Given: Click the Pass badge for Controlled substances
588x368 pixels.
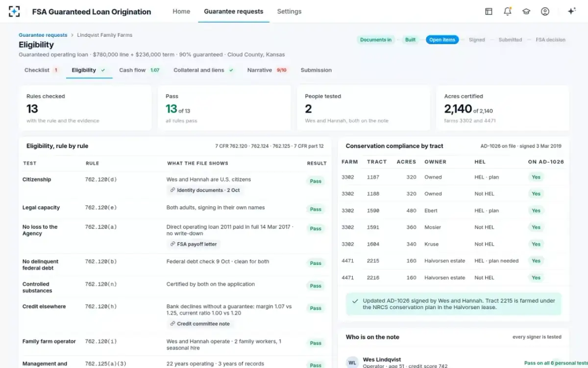Looking at the screenshot, I should tap(316, 286).
